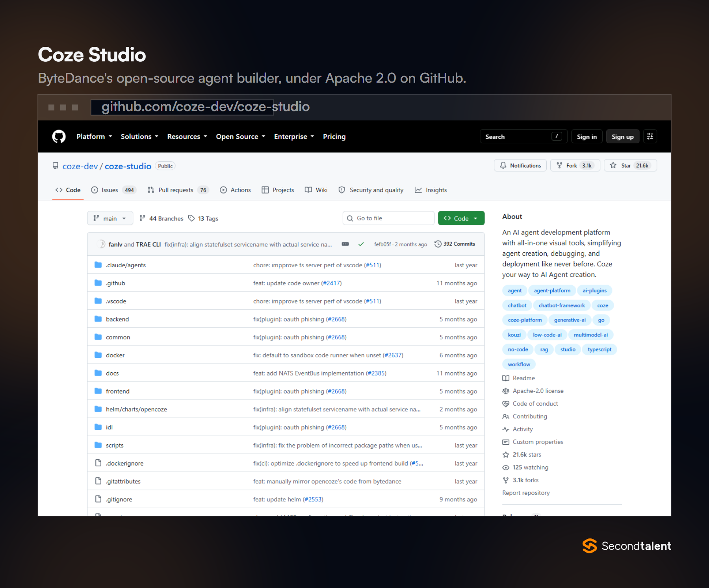Click the tags icon beside 13 Tags

pyautogui.click(x=191, y=218)
